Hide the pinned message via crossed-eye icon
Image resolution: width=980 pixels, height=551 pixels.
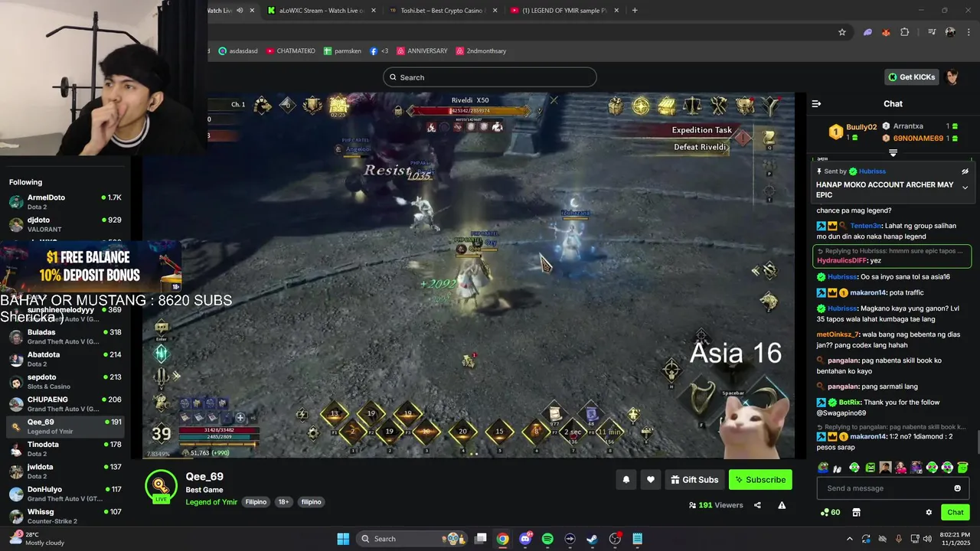(x=965, y=171)
